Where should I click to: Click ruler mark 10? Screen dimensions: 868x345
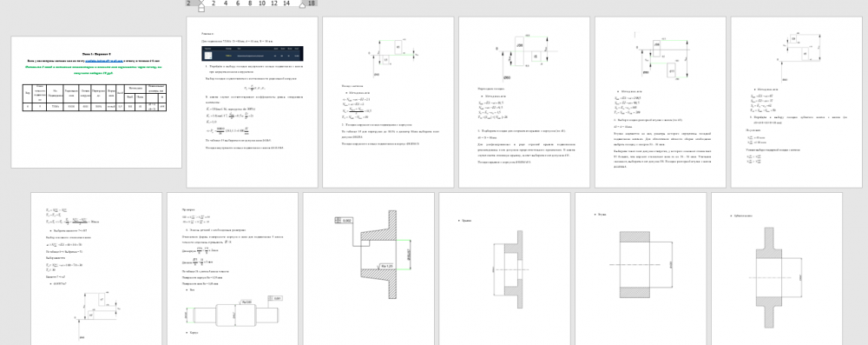[x=262, y=3]
